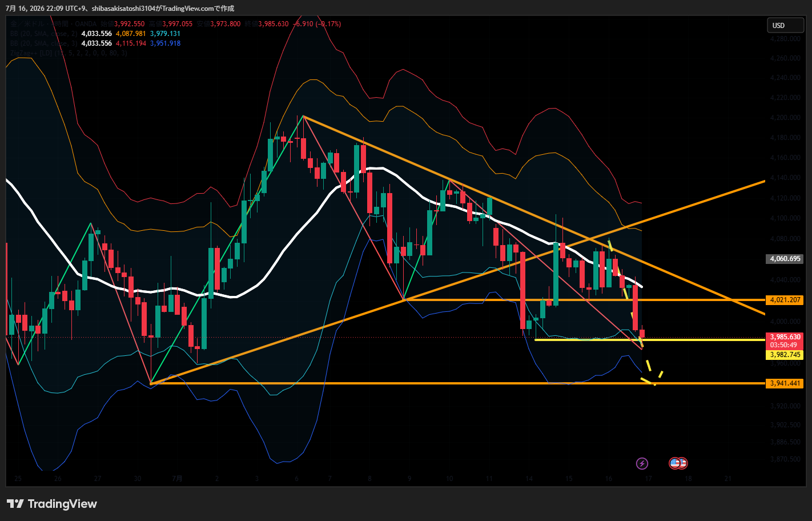The height and width of the screenshot is (521, 812).
Task: Click the ZigZag++ [LD] indicator legend
Action: click(69, 53)
